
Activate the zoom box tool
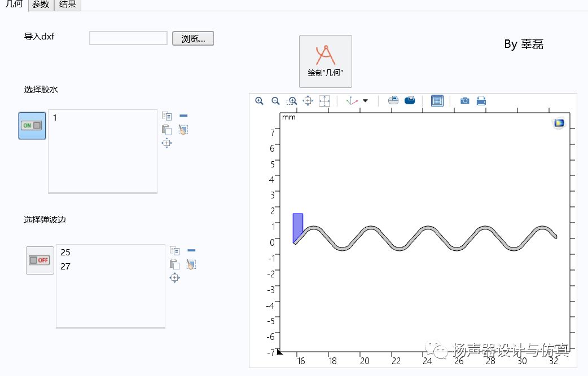(292, 101)
